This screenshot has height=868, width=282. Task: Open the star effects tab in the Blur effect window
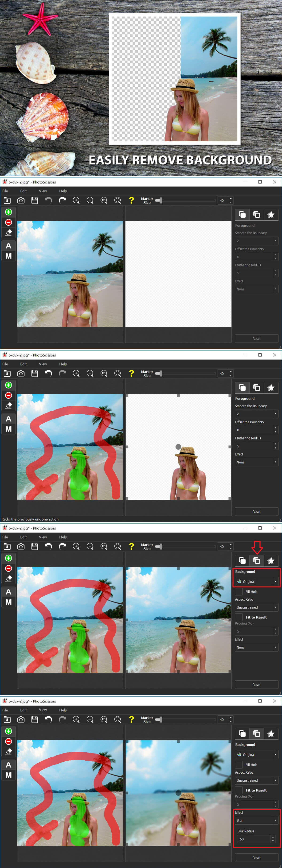(270, 733)
